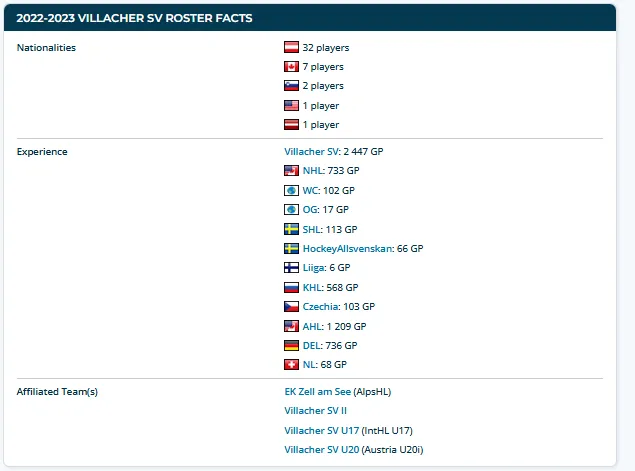The image size is (635, 471).
Task: Click the Swedish flag beside HockeyAllsvenskan
Action: coord(291,248)
